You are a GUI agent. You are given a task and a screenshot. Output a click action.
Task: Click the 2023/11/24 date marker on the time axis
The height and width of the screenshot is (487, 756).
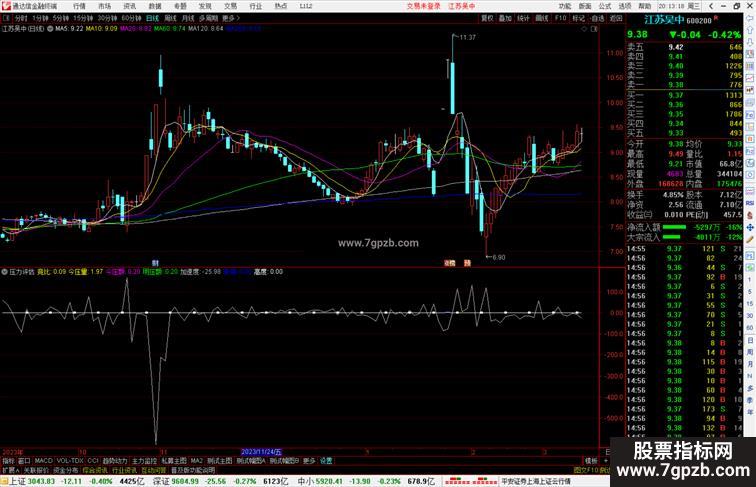coord(261,452)
